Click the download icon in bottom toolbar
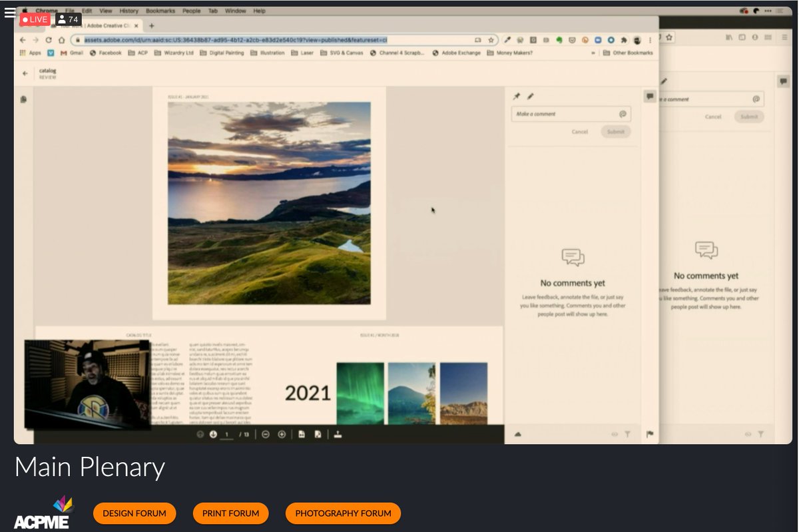The image size is (799, 532). tap(338, 434)
